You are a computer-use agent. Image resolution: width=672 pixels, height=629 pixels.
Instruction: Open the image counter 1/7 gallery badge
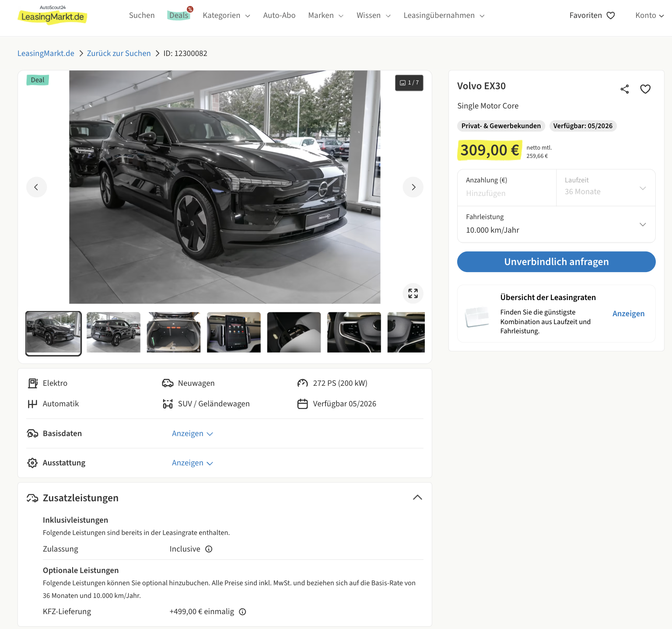coord(409,83)
